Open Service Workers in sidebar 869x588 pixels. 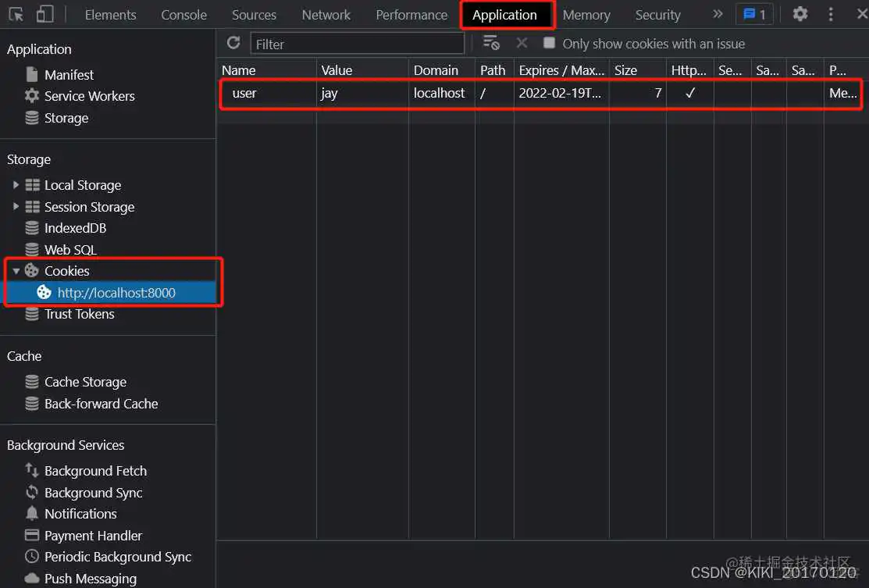89,96
